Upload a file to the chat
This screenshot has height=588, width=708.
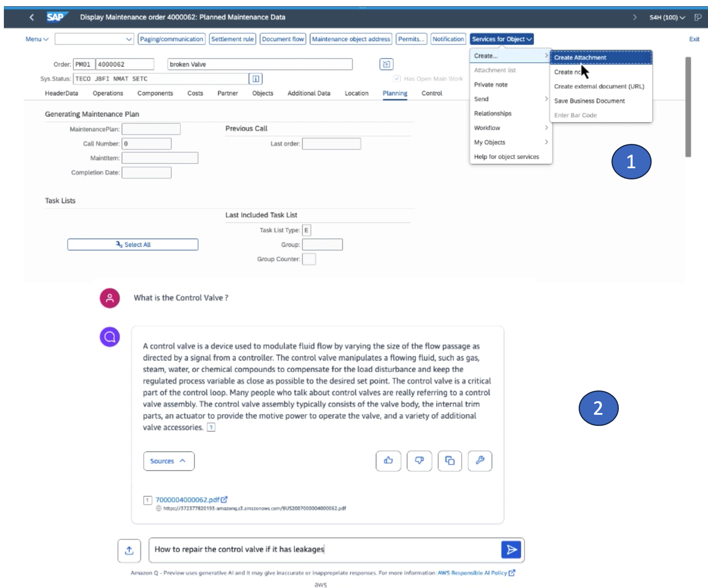coord(129,550)
